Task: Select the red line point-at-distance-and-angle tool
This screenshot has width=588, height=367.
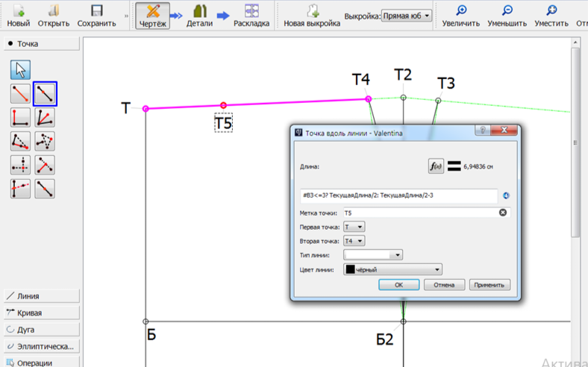Action: click(20, 93)
